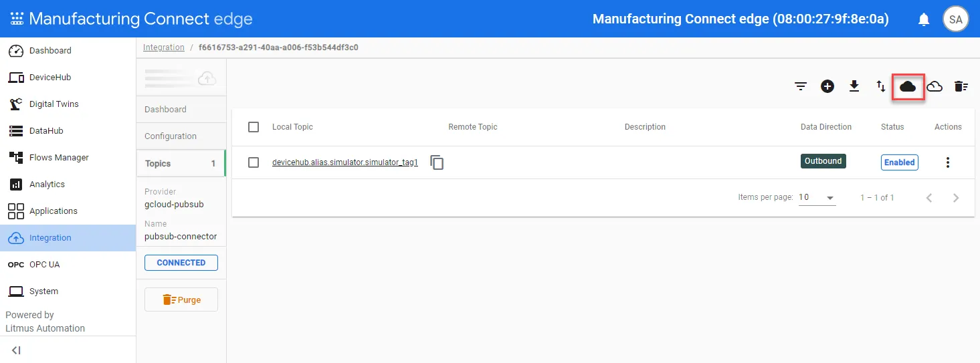Open the SA user avatar menu
This screenshot has width=980, height=363.
pos(955,19)
